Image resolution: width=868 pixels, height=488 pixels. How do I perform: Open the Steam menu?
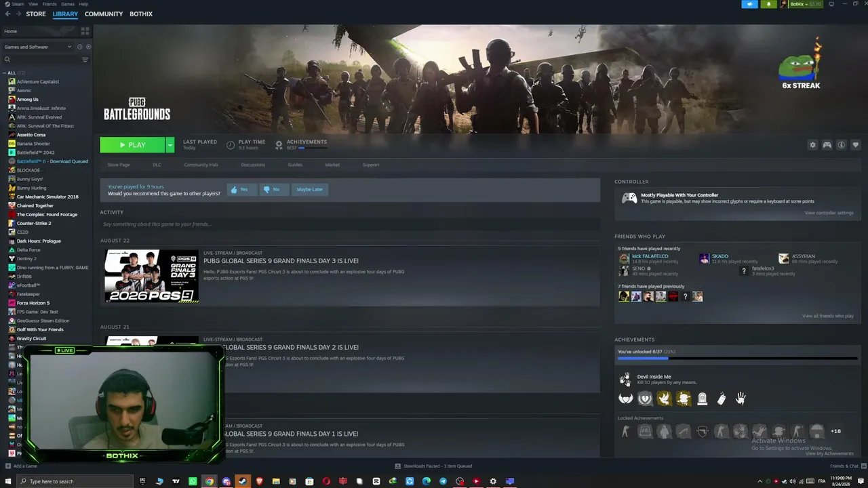pos(18,4)
